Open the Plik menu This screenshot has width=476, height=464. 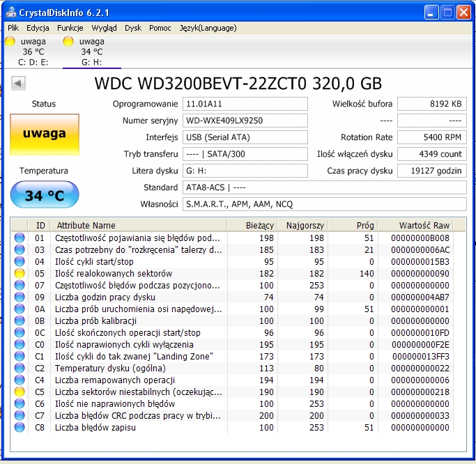(13, 28)
